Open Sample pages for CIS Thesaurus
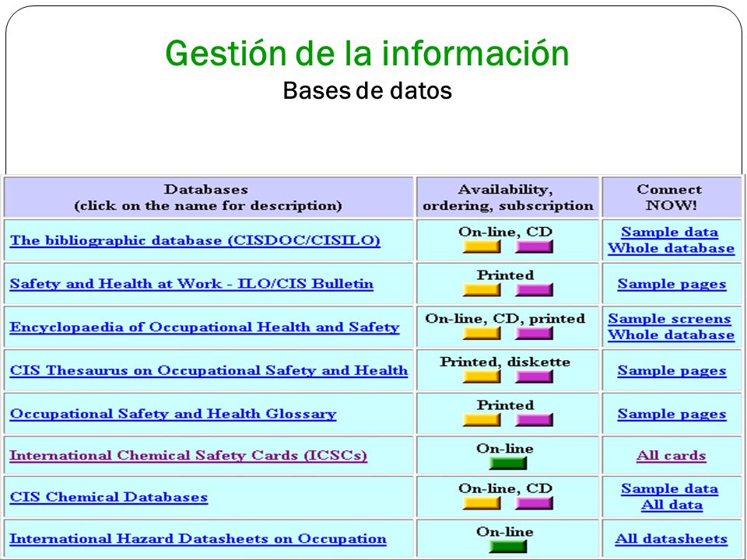Screen dimensions: 747x560 [672, 370]
